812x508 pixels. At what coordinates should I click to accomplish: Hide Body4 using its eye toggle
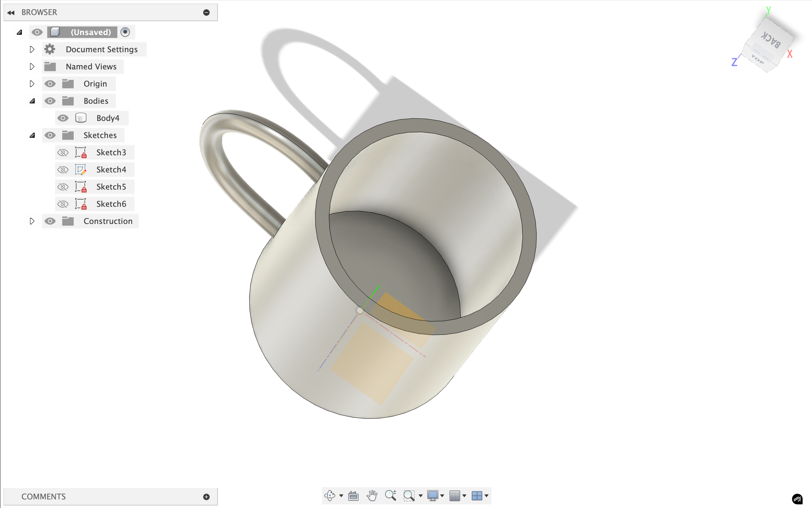[63, 118]
